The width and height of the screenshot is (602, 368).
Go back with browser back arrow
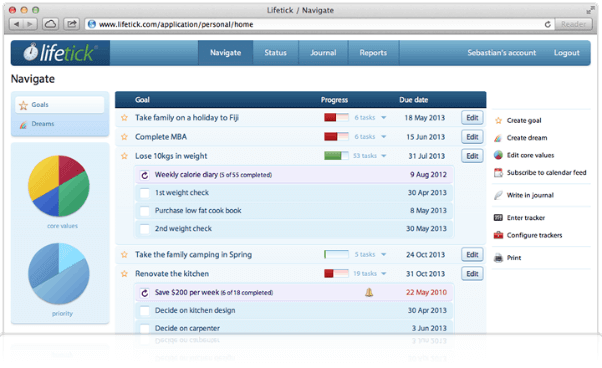(17, 24)
